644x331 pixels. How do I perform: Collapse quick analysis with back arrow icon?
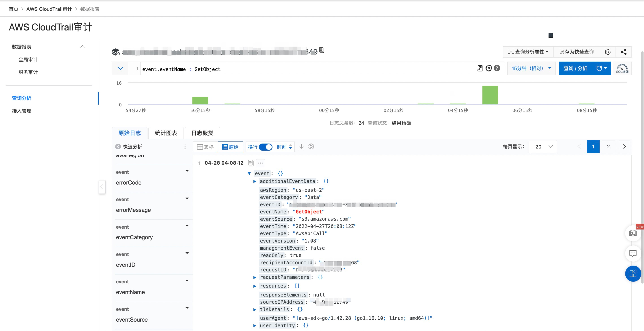[118, 147]
